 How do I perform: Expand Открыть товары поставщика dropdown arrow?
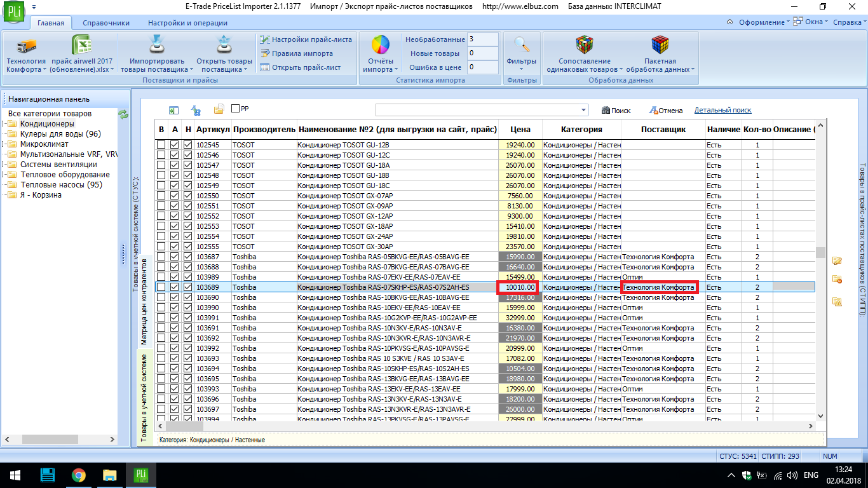(245, 70)
